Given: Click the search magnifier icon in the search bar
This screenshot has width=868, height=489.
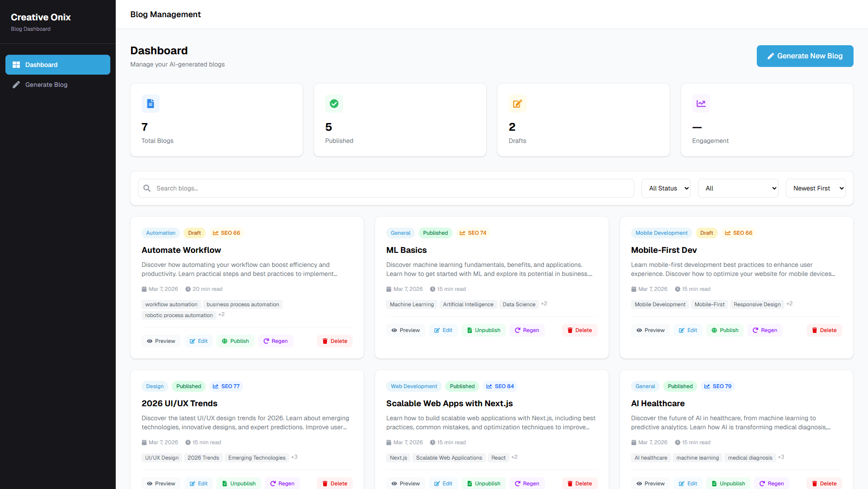Looking at the screenshot, I should tap(147, 188).
